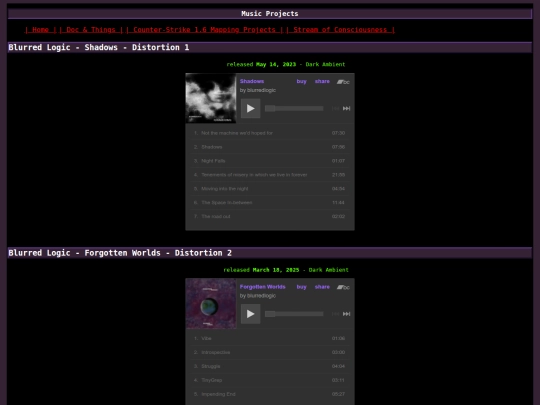This screenshot has width=540, height=405.
Task: Open Counter-Strike 1.6 Mapping Projects link
Action: click(x=204, y=30)
